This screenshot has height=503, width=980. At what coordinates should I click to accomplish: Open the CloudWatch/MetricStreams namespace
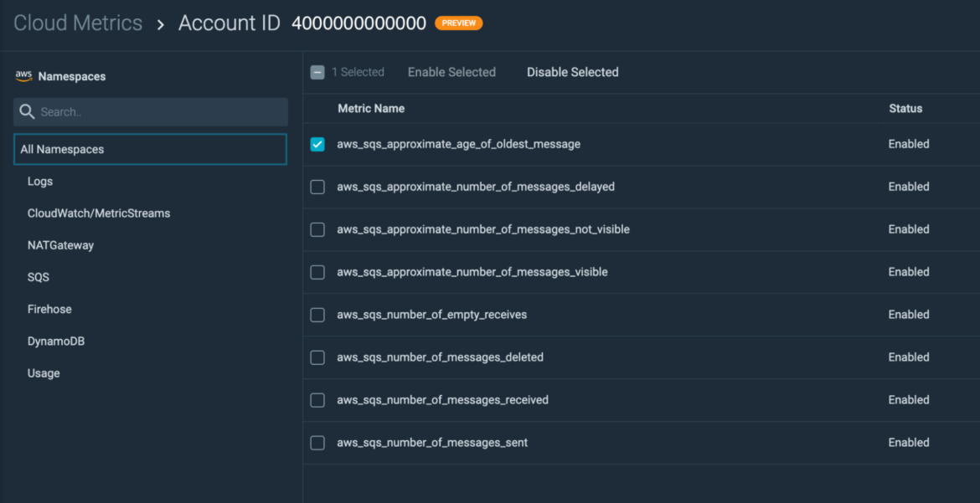99,213
